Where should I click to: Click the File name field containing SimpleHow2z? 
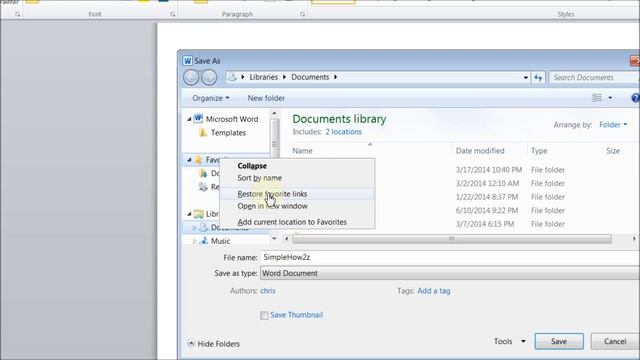[x=450, y=258]
